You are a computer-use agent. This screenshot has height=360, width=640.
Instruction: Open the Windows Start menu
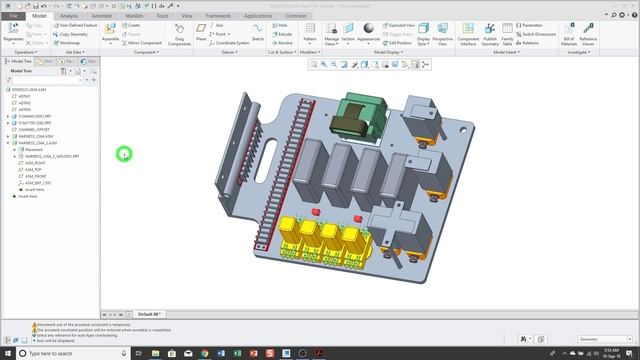pyautogui.click(x=8, y=353)
